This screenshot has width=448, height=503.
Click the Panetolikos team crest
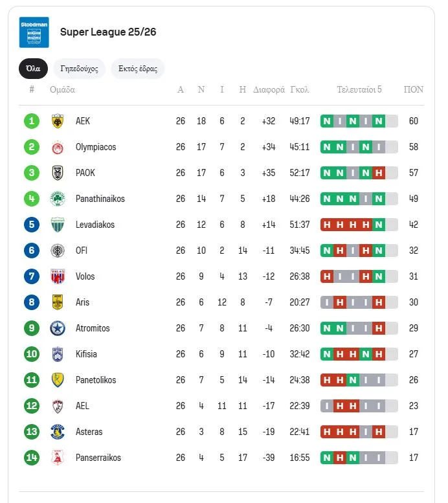pyautogui.click(x=58, y=380)
